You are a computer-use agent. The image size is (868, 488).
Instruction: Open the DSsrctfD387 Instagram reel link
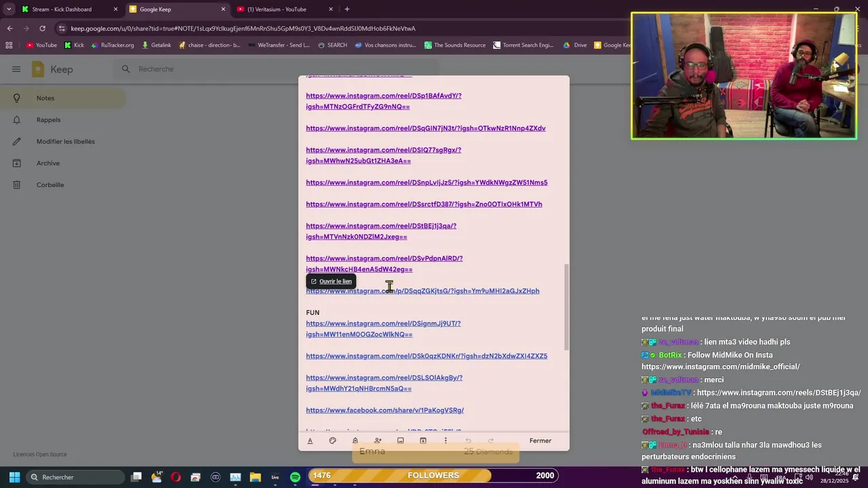(x=424, y=204)
